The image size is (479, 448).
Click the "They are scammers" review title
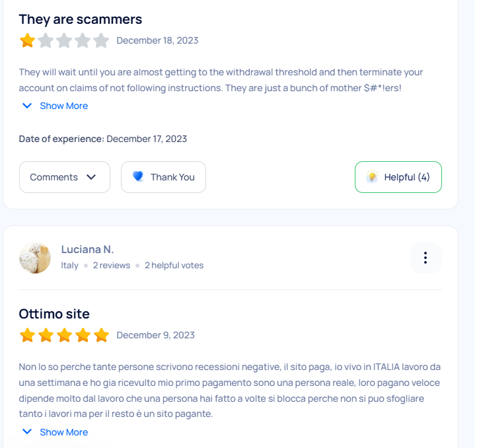(81, 19)
